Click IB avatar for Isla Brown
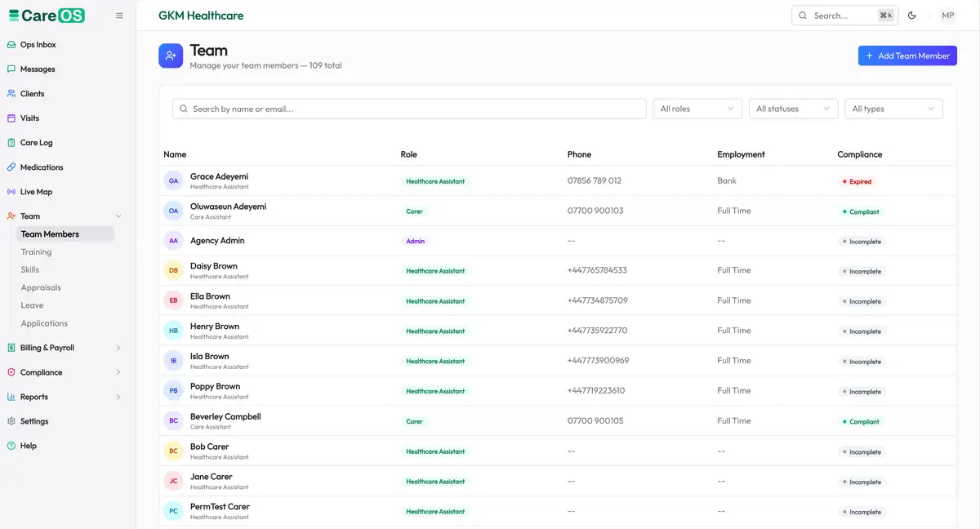 (173, 361)
